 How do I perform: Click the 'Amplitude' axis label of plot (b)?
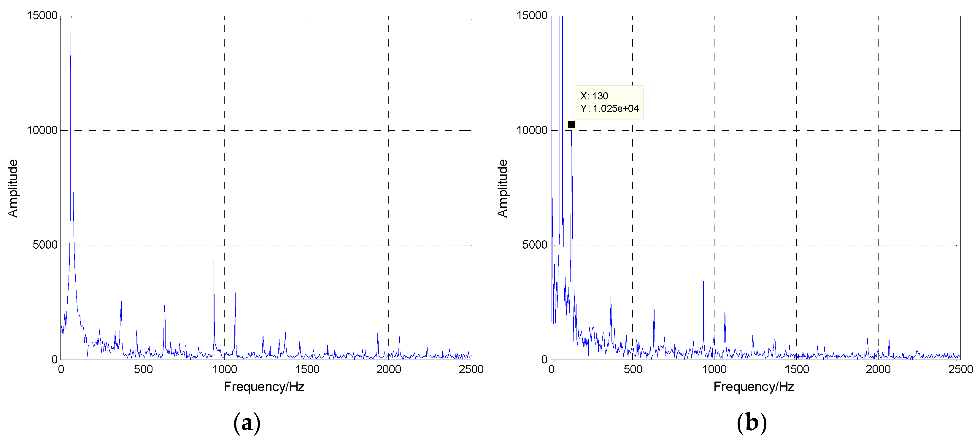click(x=503, y=188)
